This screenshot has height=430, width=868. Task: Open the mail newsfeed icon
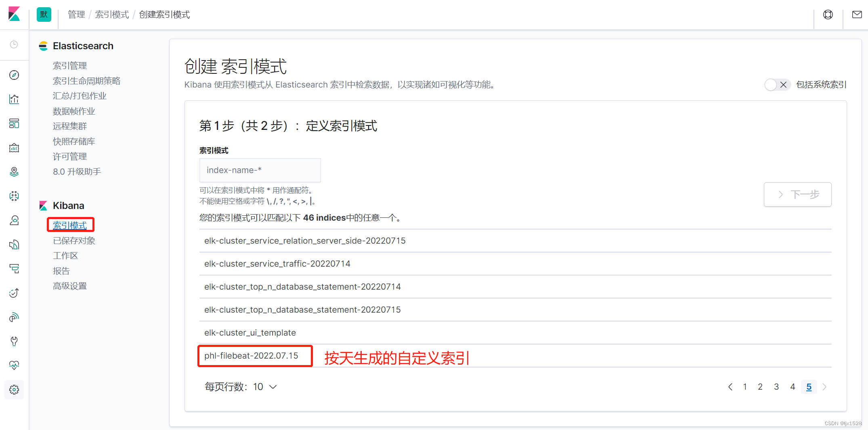pyautogui.click(x=857, y=15)
